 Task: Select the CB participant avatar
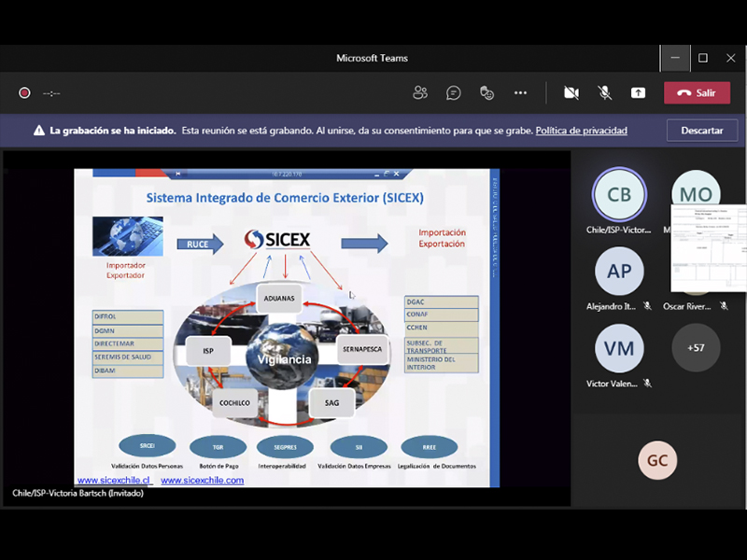coord(619,194)
